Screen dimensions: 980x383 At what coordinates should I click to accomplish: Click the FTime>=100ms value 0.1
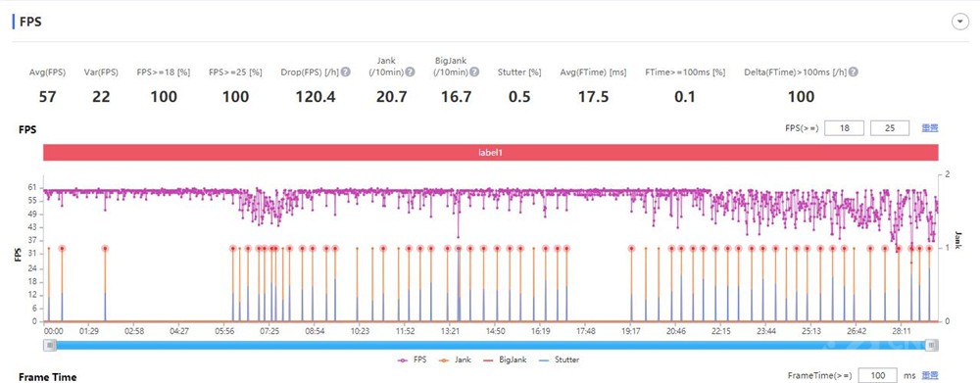tap(685, 97)
